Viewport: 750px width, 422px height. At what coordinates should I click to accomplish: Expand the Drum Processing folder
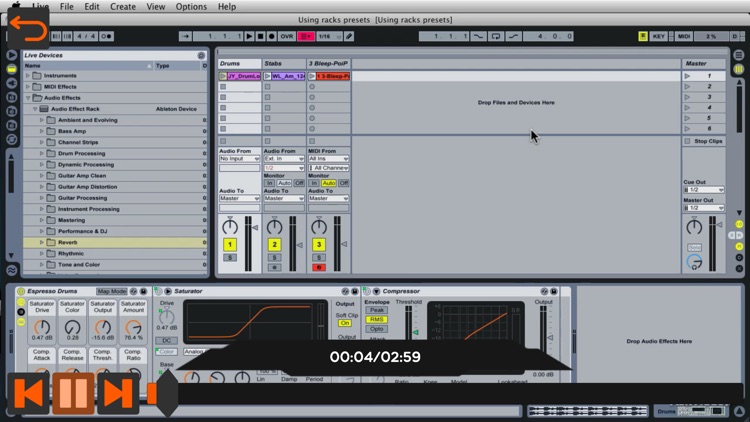pos(42,154)
